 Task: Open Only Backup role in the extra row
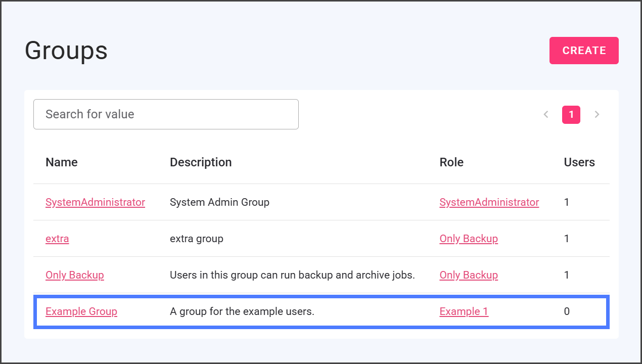click(x=469, y=239)
